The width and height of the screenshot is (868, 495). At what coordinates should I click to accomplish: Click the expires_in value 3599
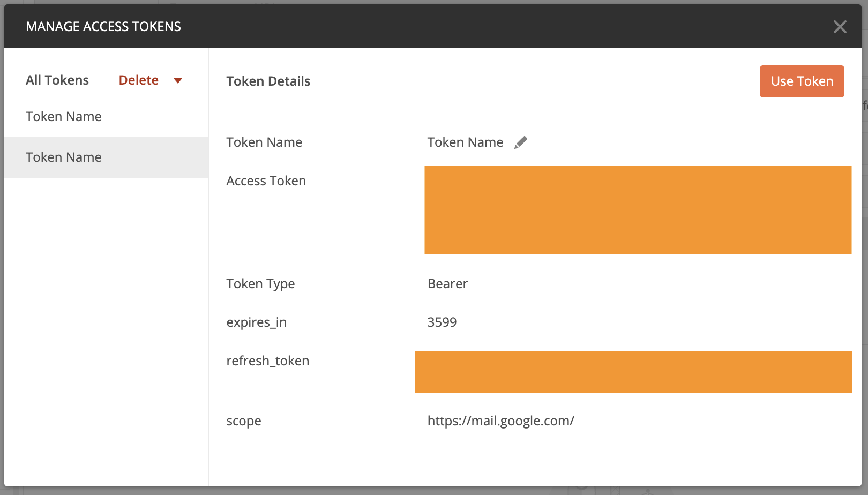click(x=442, y=322)
